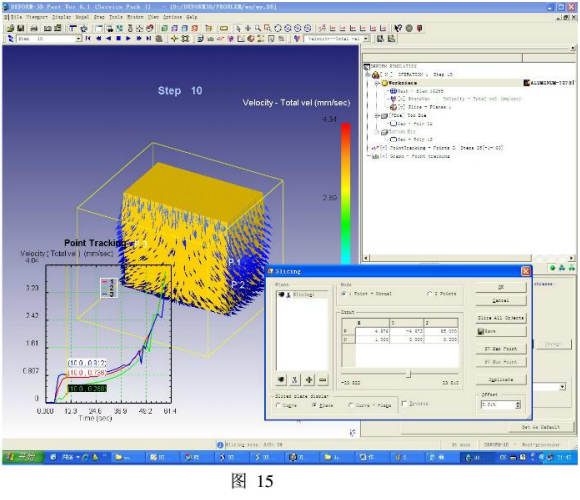Click the Print icon in the main toolbar

[x=34, y=28]
